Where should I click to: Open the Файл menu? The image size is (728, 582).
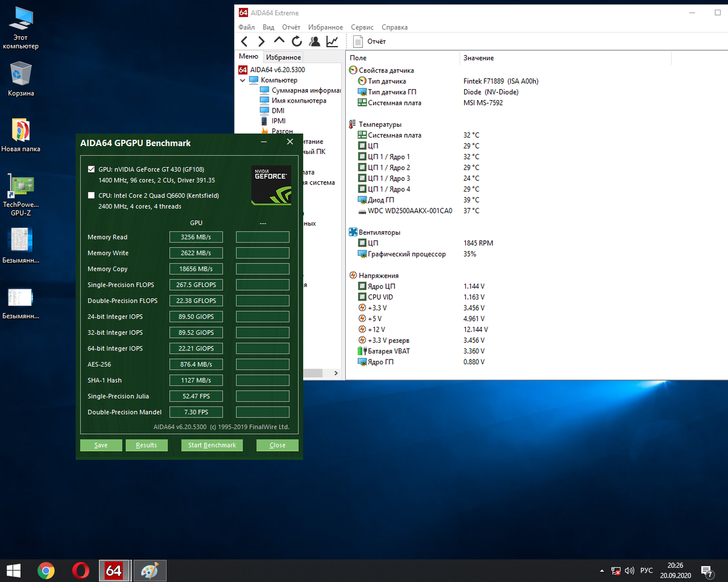pos(246,27)
